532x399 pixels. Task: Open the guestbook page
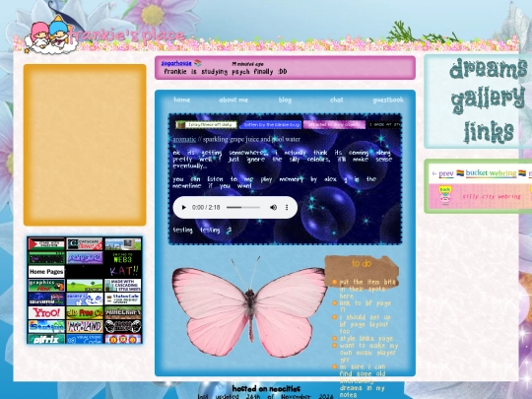[x=388, y=100]
